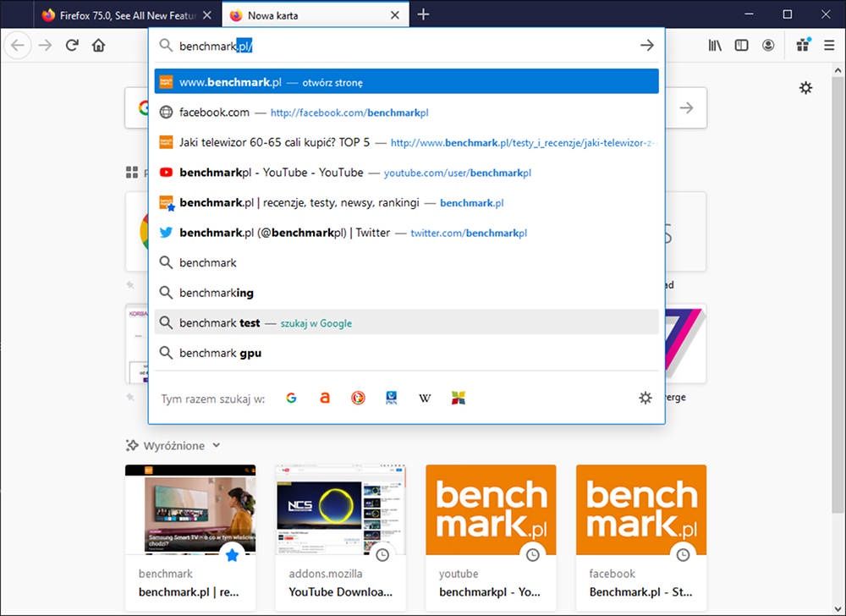Select the Nowa karta tab
This screenshot has width=846, height=616.
(x=316, y=15)
